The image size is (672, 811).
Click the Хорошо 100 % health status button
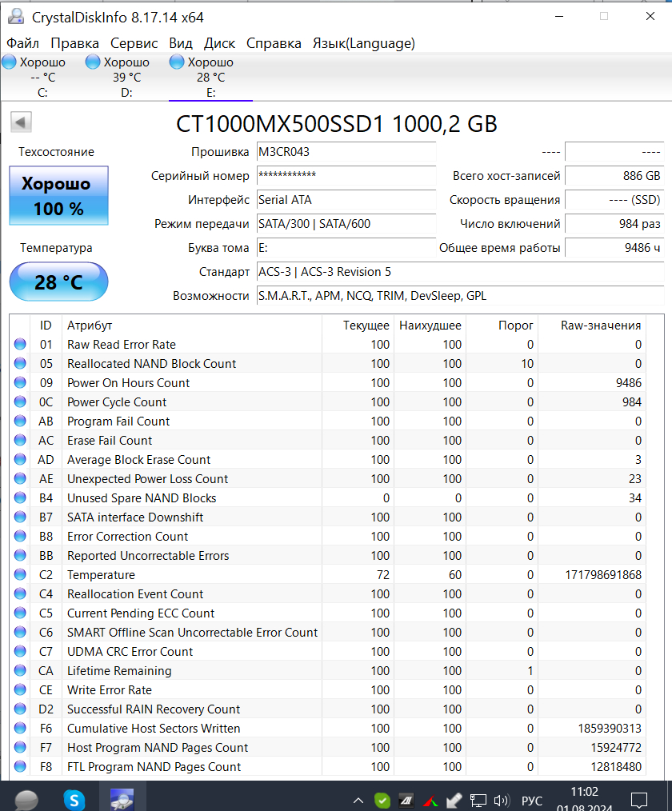(58, 195)
